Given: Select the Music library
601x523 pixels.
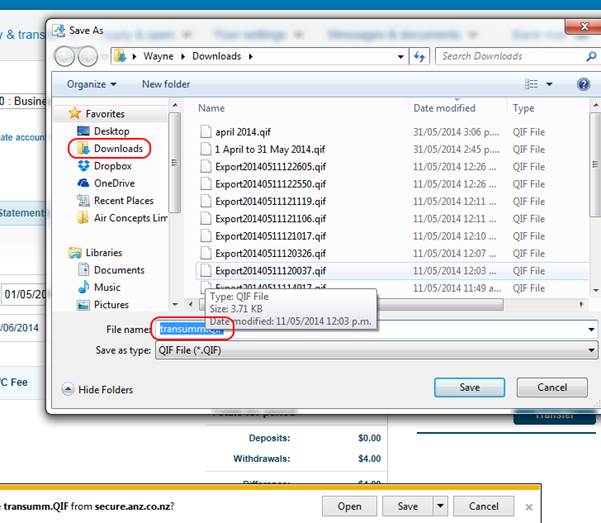Looking at the screenshot, I should tap(107, 287).
